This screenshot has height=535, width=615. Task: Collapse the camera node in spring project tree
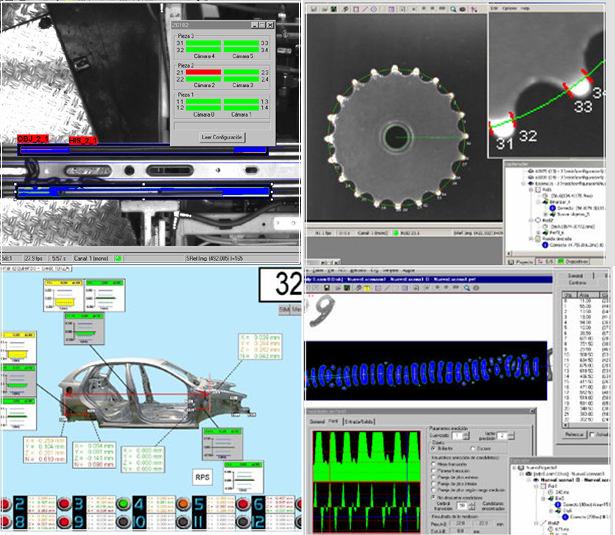pos(523,474)
